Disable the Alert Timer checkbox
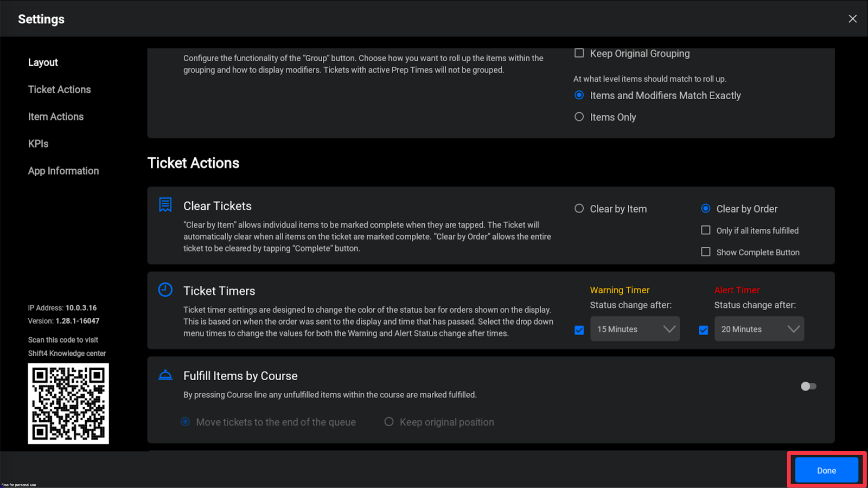 [704, 330]
